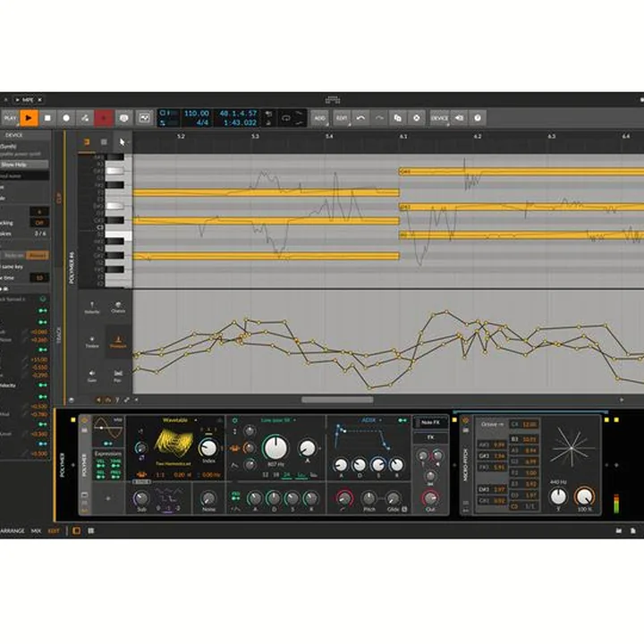Click the overdub icon in transport
The width and height of the screenshot is (644, 644).
(123, 118)
